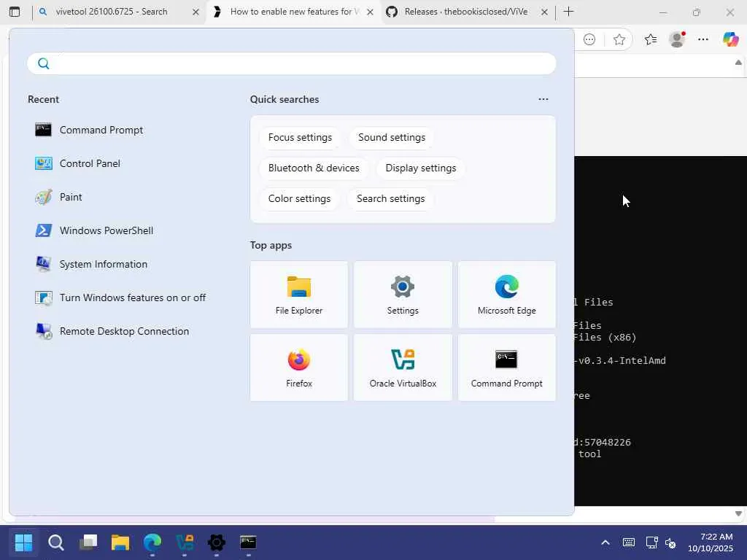Screen dimensions: 747x560
Task: Click the network tray icon
Action: (651, 542)
